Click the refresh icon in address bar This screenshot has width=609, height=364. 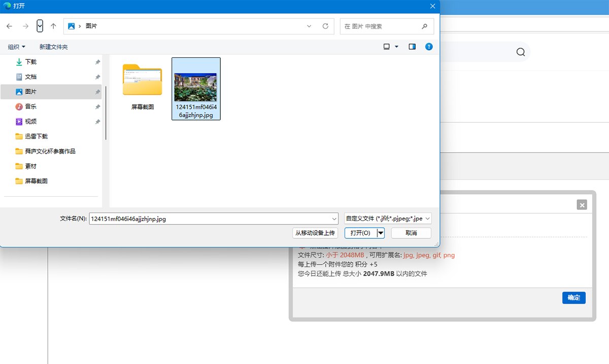[325, 26]
